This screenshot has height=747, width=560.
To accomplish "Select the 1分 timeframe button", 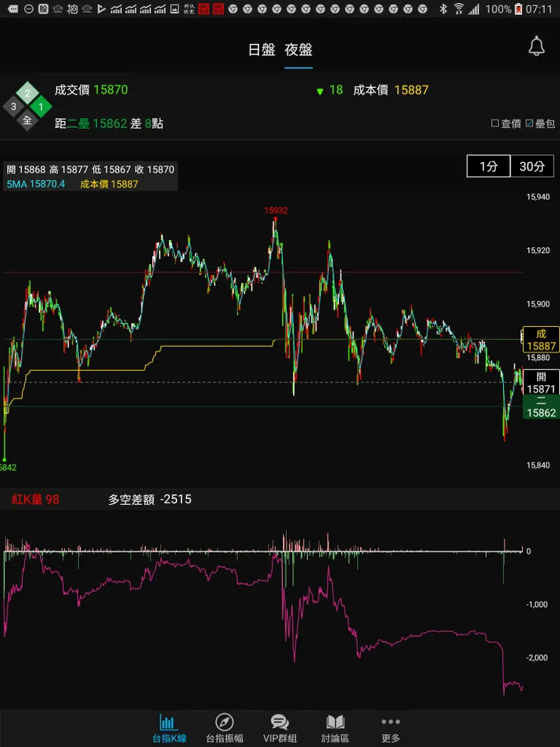I will click(x=489, y=167).
